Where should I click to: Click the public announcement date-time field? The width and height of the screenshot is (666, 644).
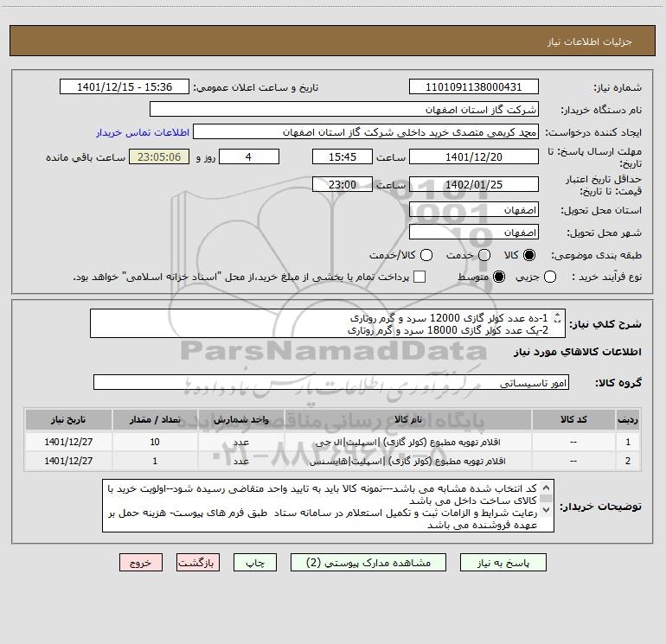[x=125, y=87]
